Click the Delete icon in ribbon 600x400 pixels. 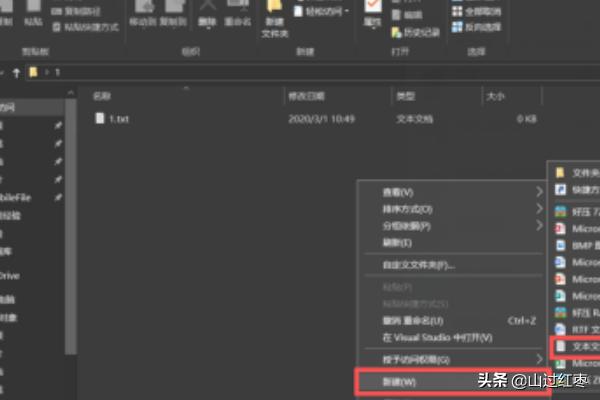click(209, 12)
